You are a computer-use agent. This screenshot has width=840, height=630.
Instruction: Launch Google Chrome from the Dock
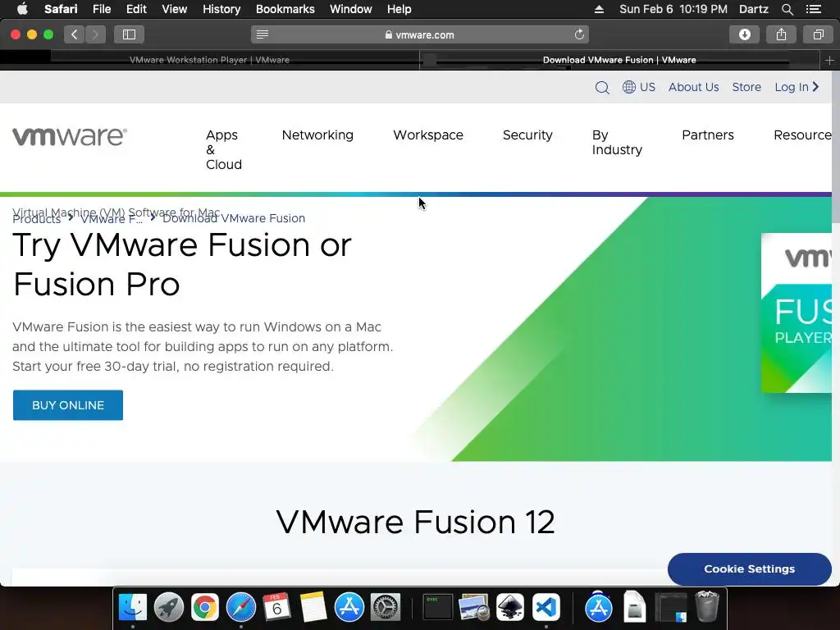204,608
